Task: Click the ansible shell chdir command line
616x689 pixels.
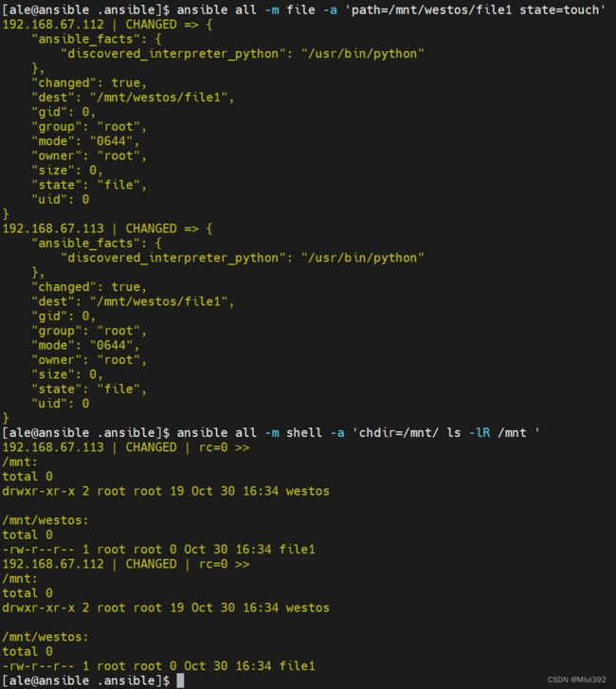Action: coord(271,433)
